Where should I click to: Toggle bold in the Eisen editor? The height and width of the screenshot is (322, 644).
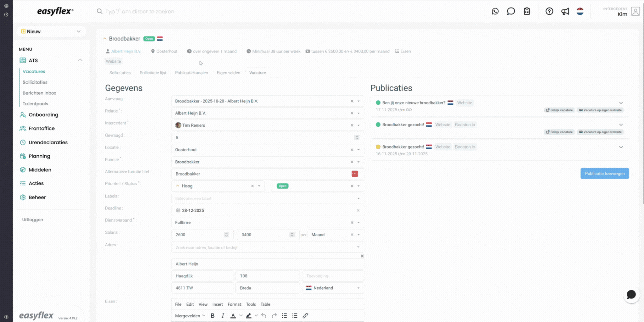tap(212, 315)
